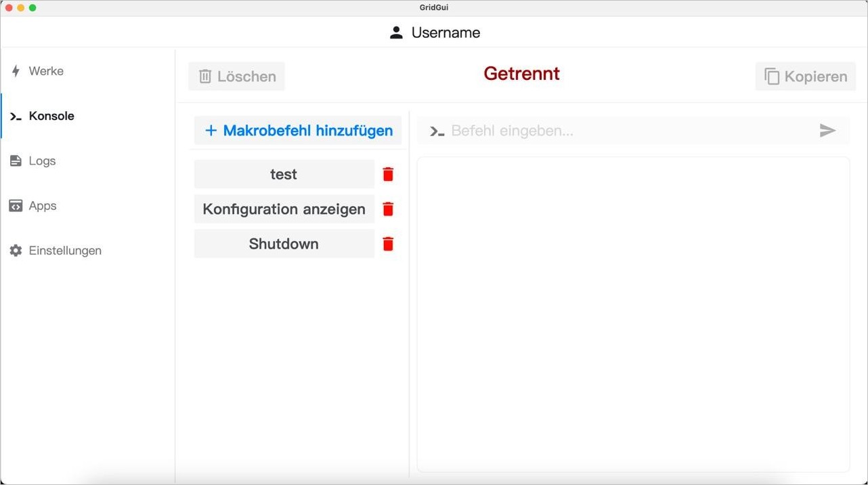Click the user profile icon beside Username
The image size is (868, 485).
click(x=397, y=33)
